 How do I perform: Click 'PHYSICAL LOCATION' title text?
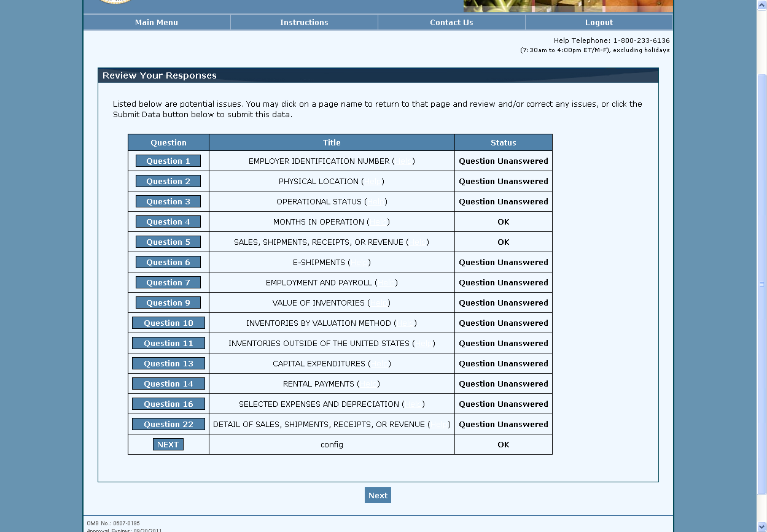tap(319, 181)
